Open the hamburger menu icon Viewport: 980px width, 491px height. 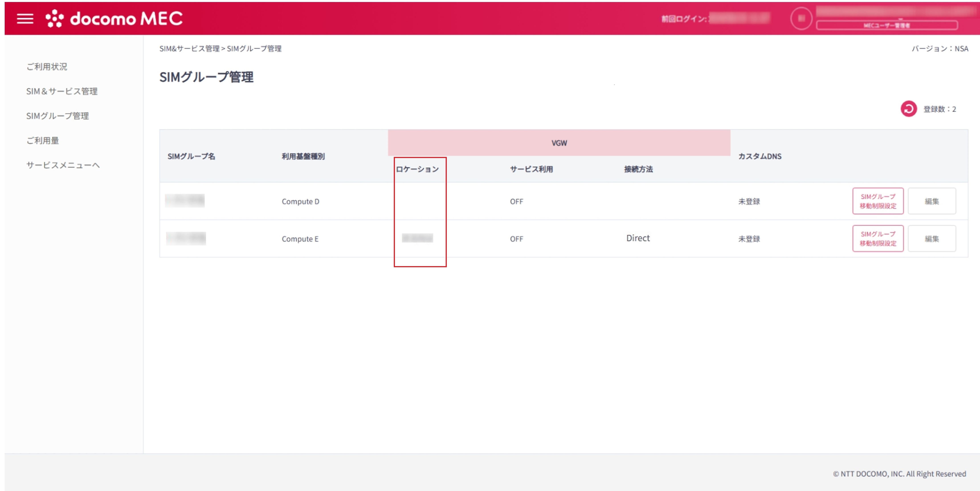click(25, 19)
